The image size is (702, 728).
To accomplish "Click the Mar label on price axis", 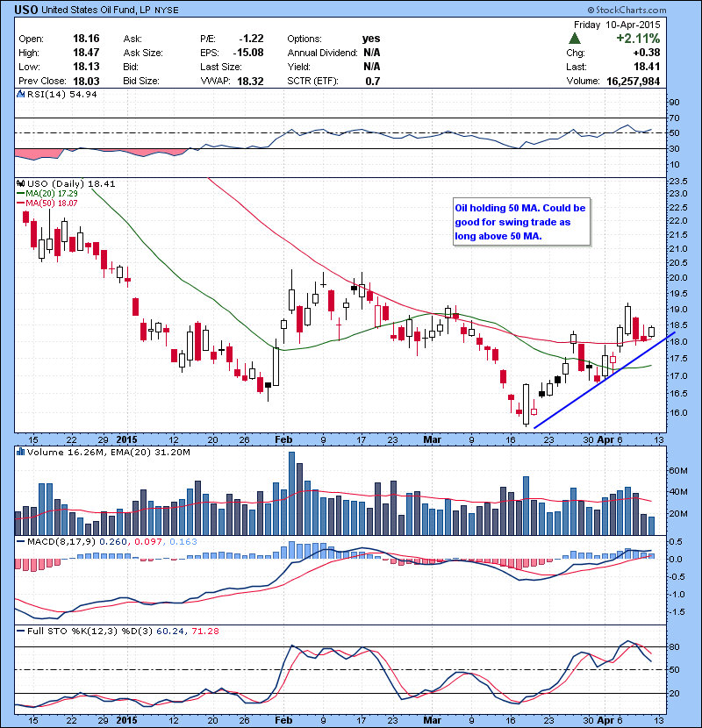I will 432,439.
